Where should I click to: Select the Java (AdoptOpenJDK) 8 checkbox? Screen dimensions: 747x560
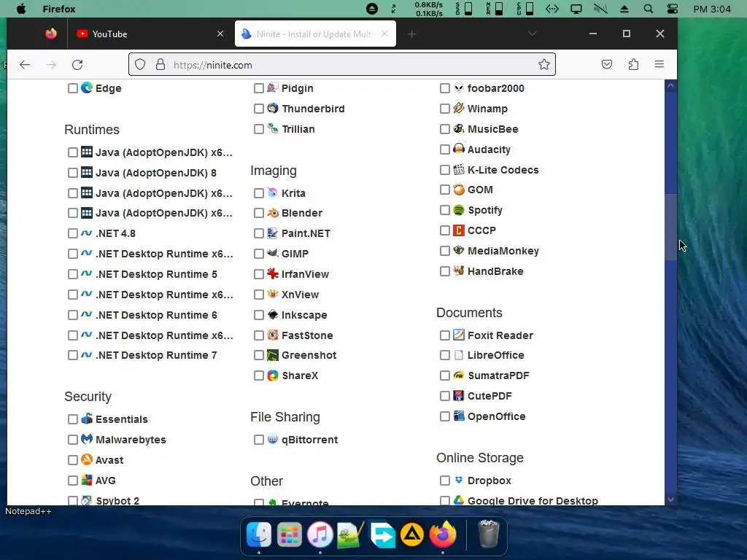tap(72, 172)
